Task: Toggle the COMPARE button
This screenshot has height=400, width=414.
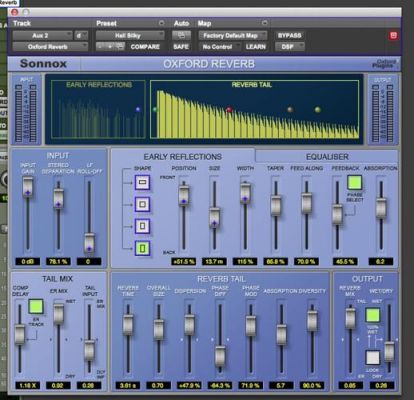Action: (x=145, y=47)
